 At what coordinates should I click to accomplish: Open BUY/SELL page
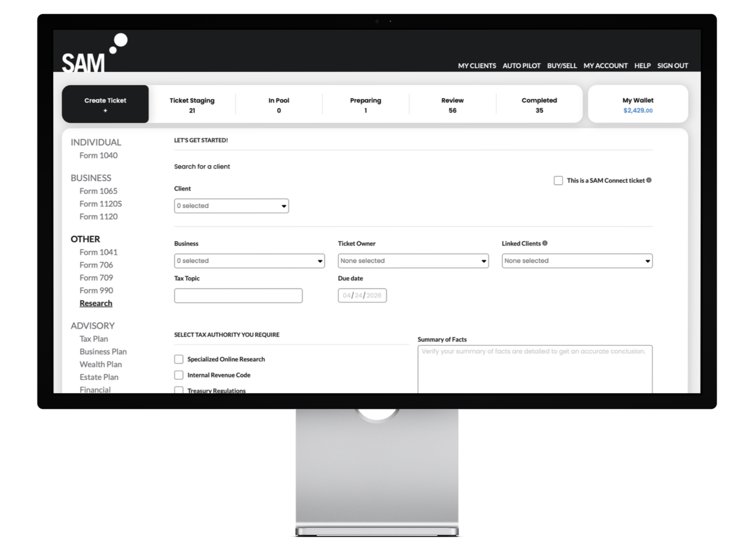(x=562, y=66)
